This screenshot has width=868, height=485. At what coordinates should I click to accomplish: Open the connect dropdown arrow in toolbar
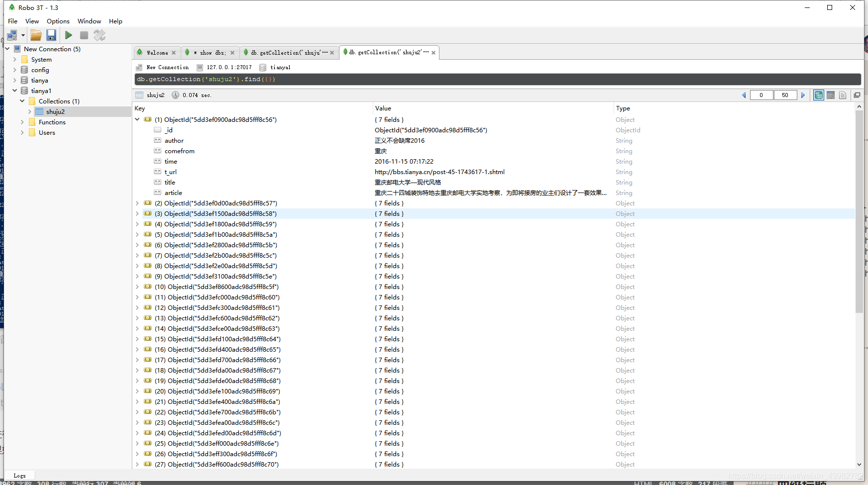[23, 35]
